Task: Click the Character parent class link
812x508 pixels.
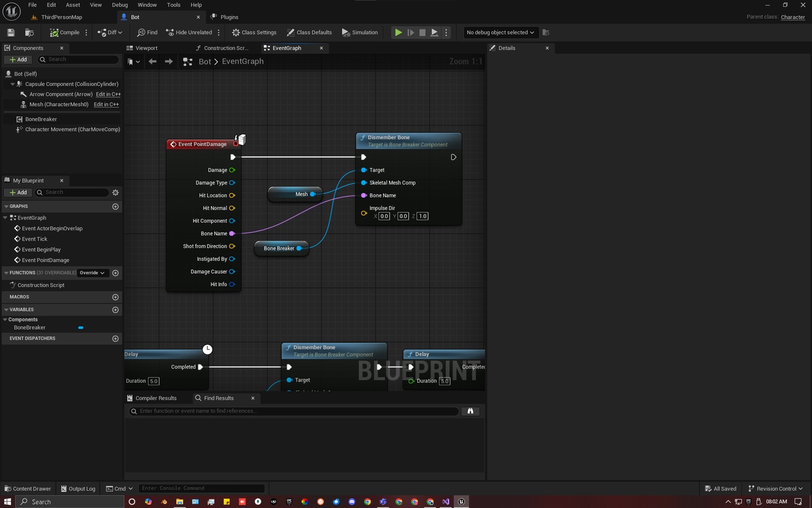Action: [x=793, y=17]
